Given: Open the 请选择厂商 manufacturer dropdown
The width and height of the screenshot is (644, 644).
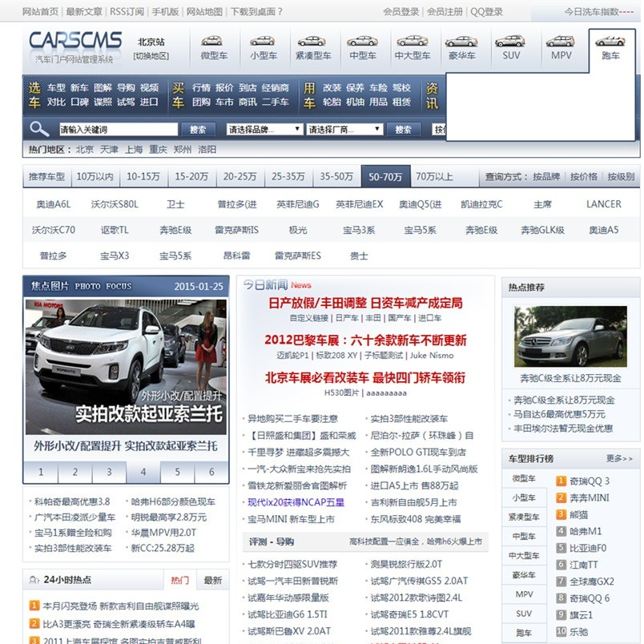Looking at the screenshot, I should click(x=344, y=127).
